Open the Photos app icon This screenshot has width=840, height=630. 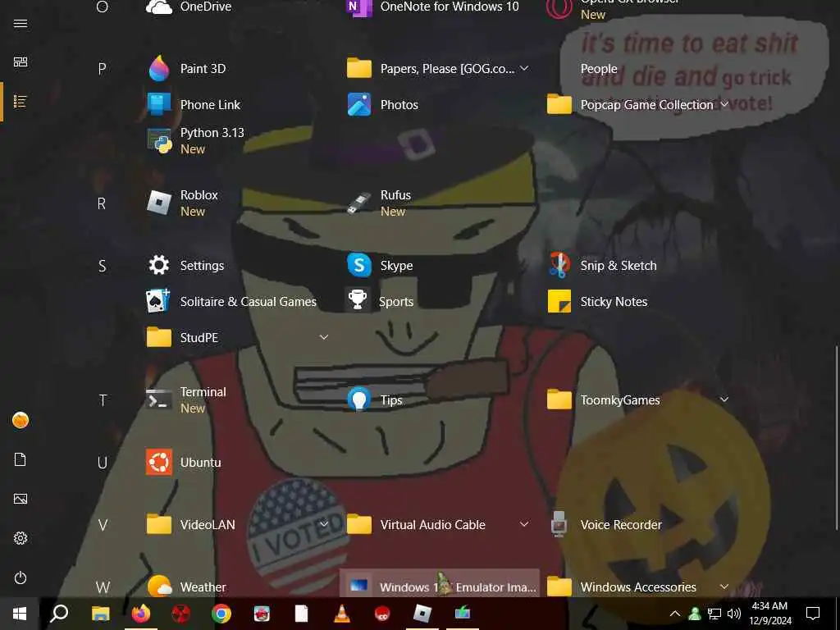pyautogui.click(x=359, y=104)
